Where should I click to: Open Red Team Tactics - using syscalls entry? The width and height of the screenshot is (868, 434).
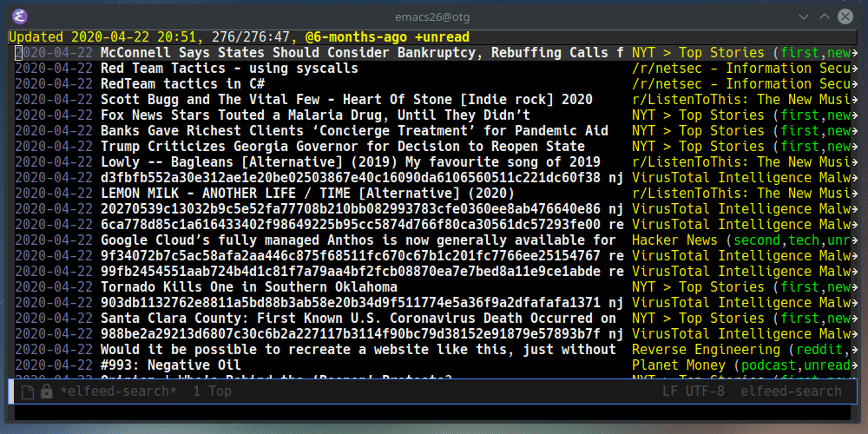click(229, 69)
